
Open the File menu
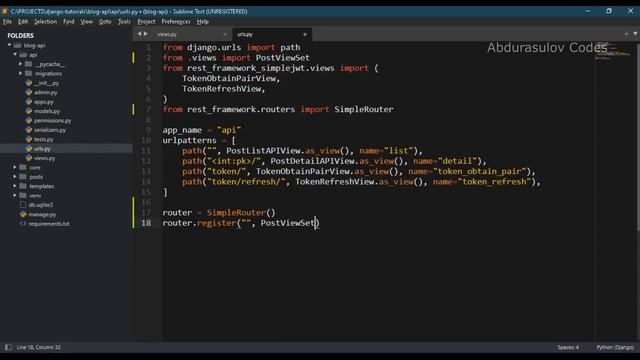pos(7,22)
